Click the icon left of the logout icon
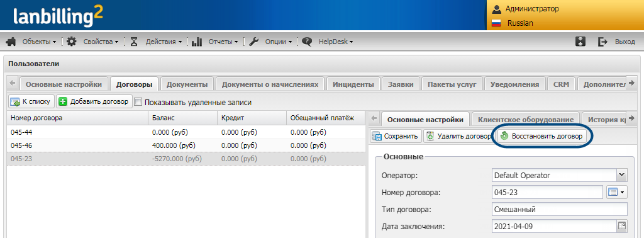 pos(580,42)
